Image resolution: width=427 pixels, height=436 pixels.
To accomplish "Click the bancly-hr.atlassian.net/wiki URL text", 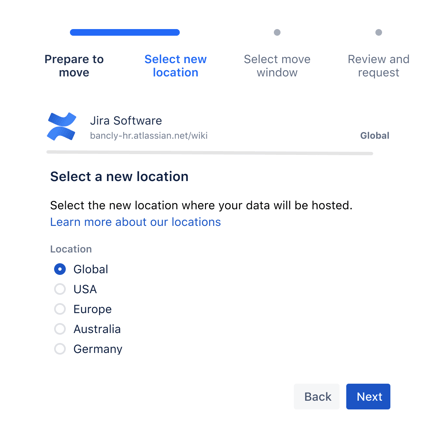I will 149,136.
